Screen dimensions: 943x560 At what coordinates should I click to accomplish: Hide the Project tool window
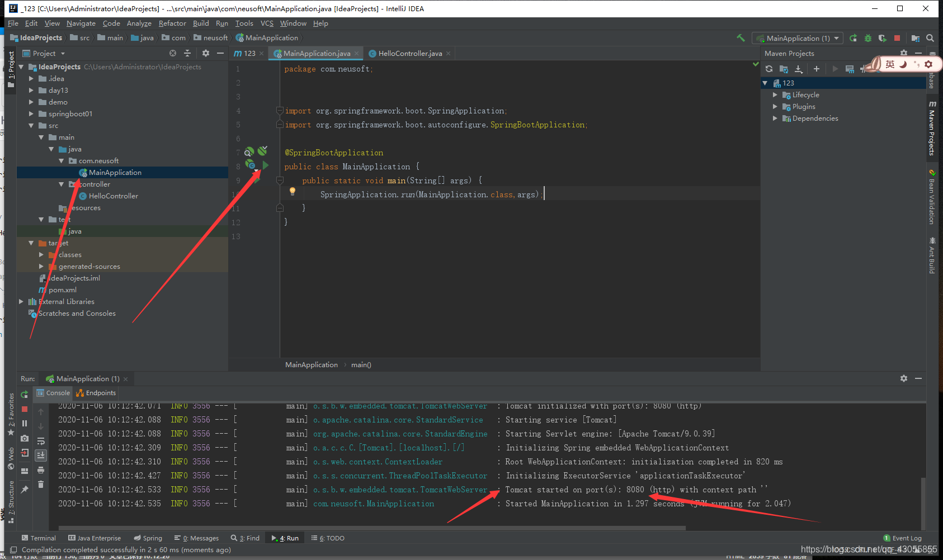point(220,53)
